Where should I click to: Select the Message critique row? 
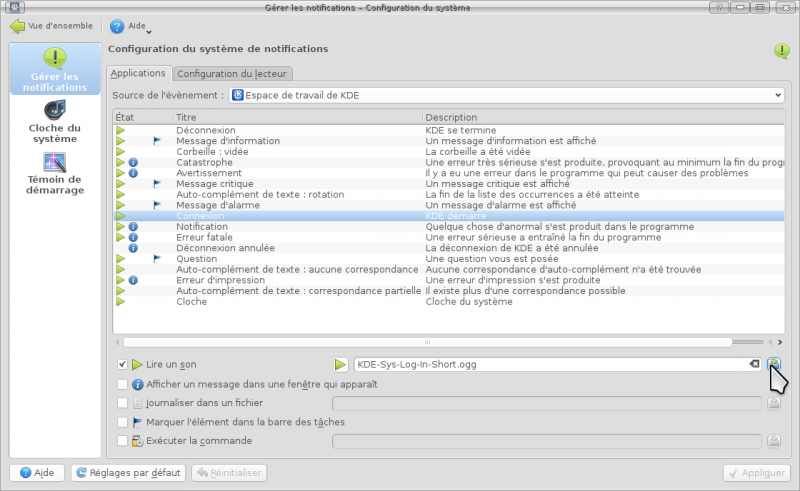[448, 184]
